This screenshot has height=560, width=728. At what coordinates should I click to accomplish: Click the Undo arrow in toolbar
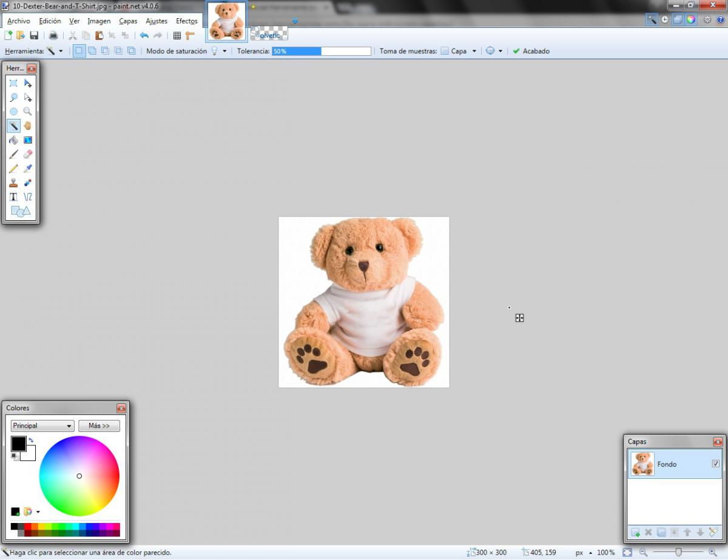tap(144, 36)
